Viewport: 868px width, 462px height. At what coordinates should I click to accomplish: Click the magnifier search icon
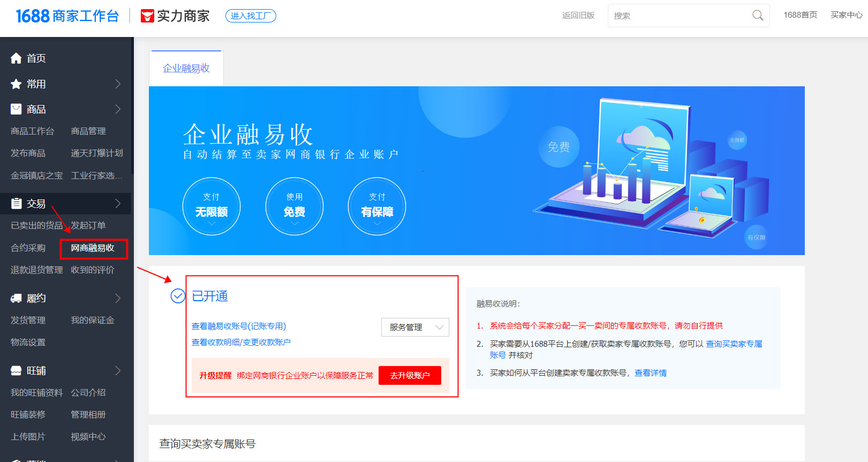click(x=758, y=16)
